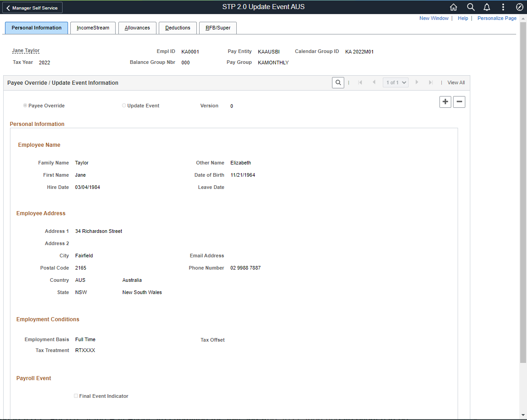Screen dimensions: 527x420
Task: Click the State description New South Wales
Action: point(142,292)
